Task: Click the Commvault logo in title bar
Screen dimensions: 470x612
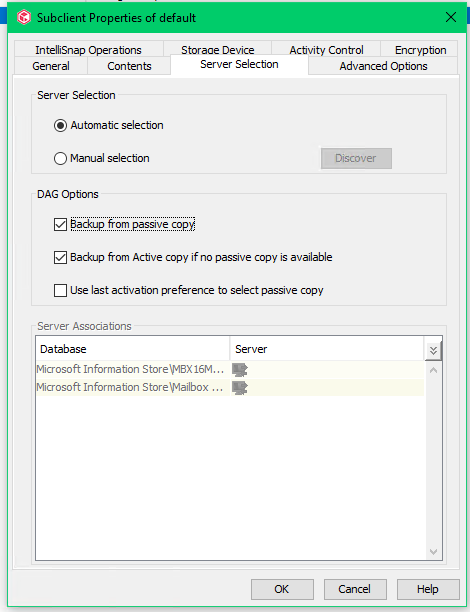Action: (x=24, y=18)
